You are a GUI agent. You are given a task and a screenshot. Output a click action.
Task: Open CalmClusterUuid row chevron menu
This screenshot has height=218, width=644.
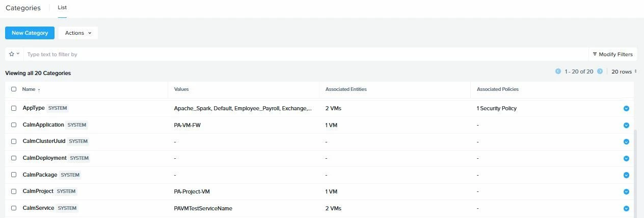(626, 141)
